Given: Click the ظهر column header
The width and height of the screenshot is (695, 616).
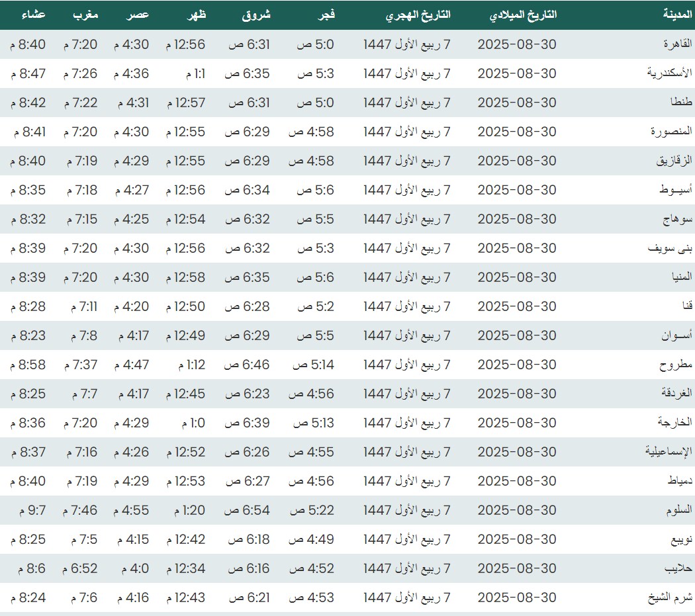Looking at the screenshot, I should click(x=198, y=15).
